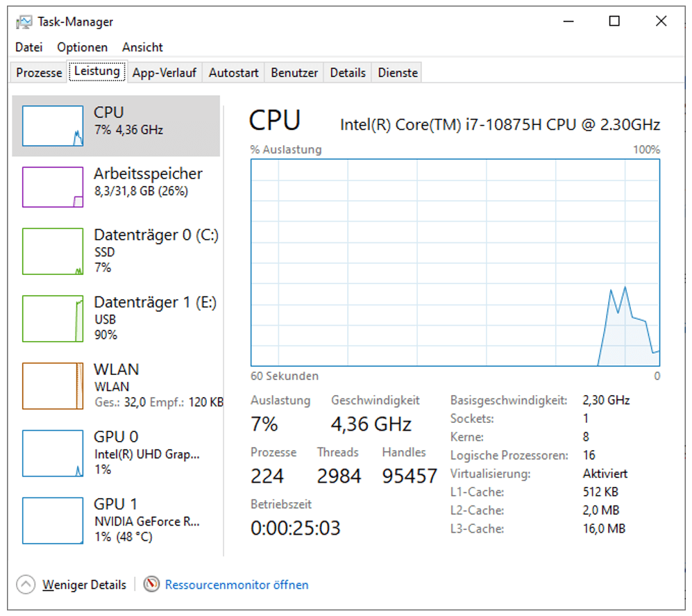The height and width of the screenshot is (616, 692).
Task: Click the Virtualisierung Aktiviert value
Action: click(605, 474)
